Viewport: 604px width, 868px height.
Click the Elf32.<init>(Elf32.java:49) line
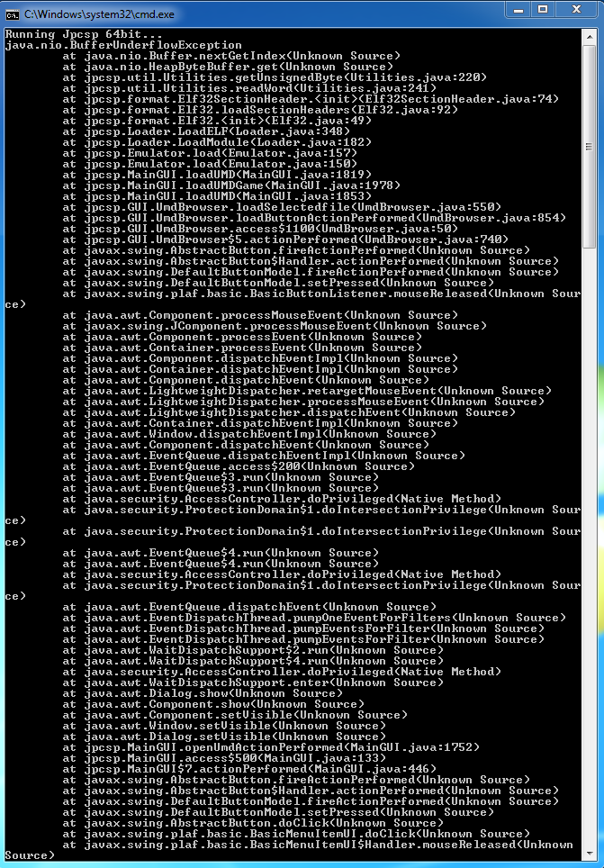coord(216,121)
